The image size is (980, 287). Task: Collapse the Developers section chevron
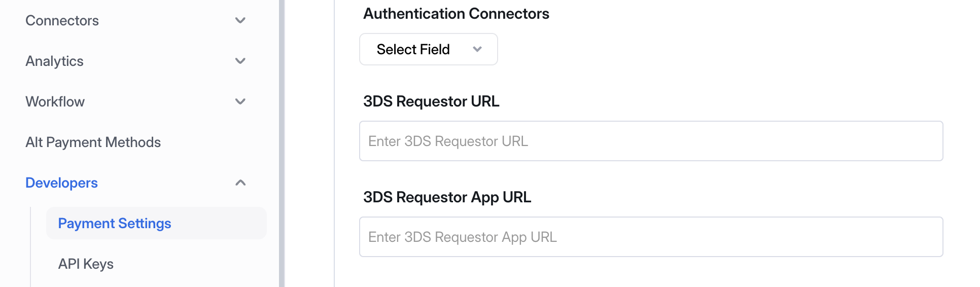click(240, 183)
